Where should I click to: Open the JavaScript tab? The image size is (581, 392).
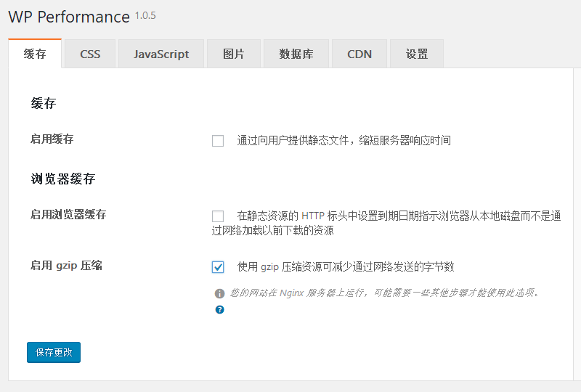click(x=161, y=54)
